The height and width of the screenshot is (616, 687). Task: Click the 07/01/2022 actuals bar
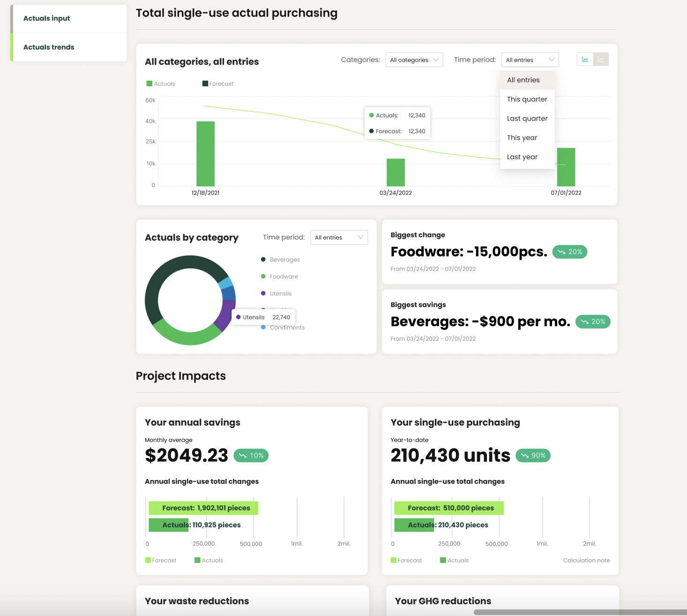tap(566, 167)
